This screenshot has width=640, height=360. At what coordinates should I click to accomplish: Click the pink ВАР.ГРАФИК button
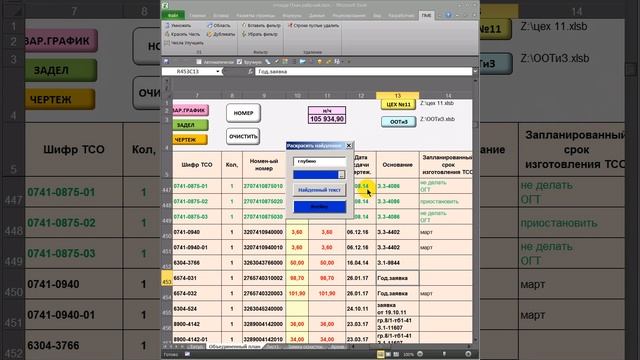[191, 110]
